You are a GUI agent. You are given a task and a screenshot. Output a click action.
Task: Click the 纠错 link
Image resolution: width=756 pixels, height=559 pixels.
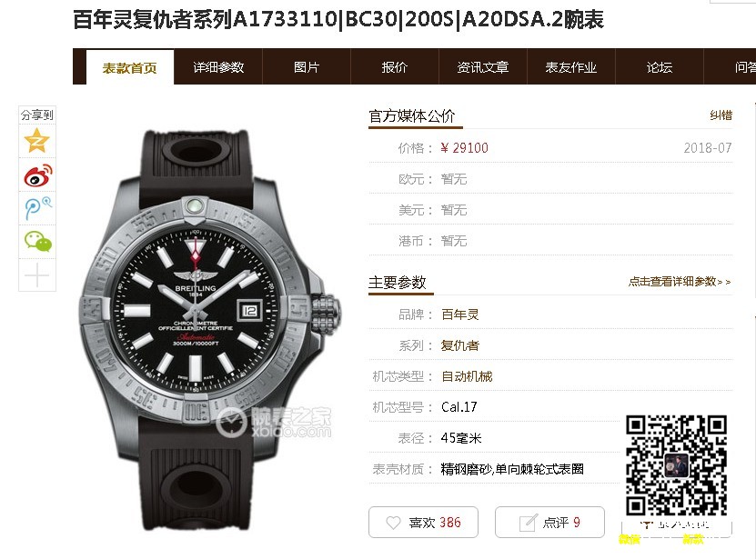(x=721, y=115)
